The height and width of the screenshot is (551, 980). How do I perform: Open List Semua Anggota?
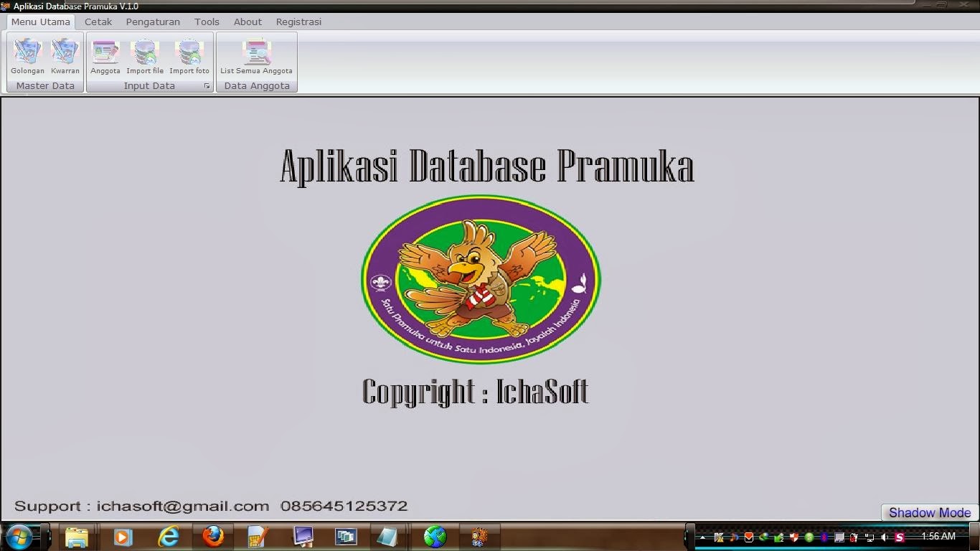tap(256, 56)
